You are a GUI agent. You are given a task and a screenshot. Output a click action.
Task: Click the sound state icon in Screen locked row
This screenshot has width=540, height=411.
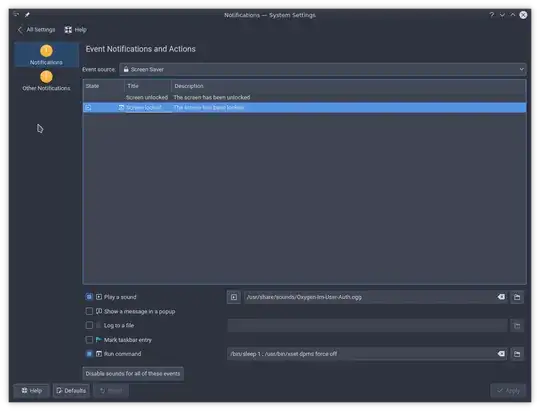[88, 107]
